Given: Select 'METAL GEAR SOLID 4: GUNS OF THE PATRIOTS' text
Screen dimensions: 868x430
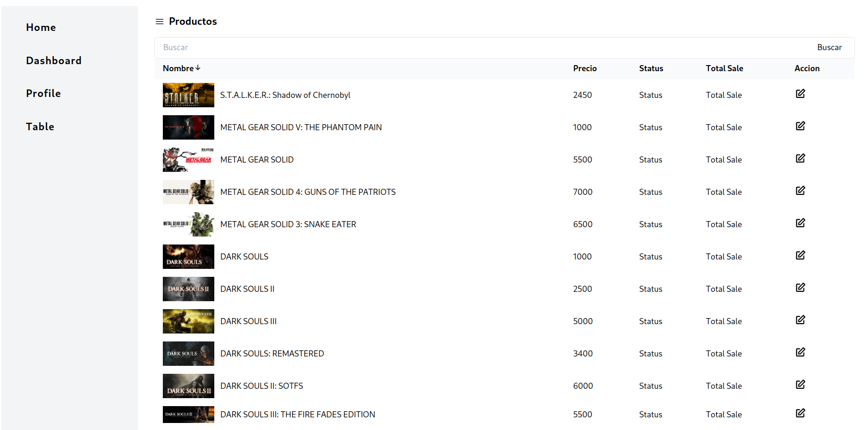Looking at the screenshot, I should point(308,192).
